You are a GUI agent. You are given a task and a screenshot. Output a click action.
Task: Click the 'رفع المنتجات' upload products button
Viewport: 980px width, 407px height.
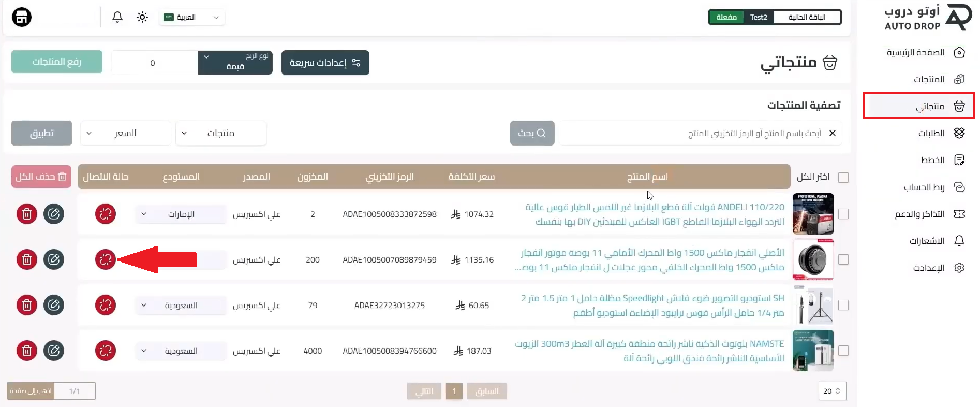[57, 62]
